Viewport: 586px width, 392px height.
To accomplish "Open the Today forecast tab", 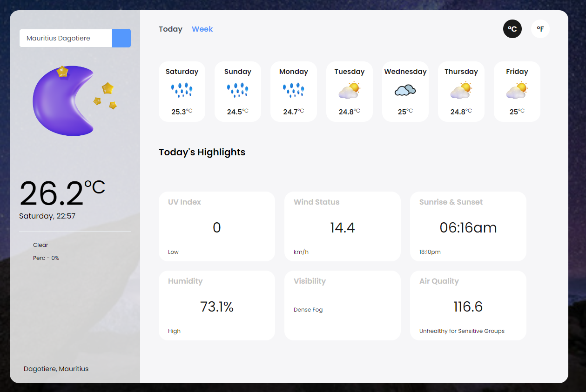I will 170,29.
